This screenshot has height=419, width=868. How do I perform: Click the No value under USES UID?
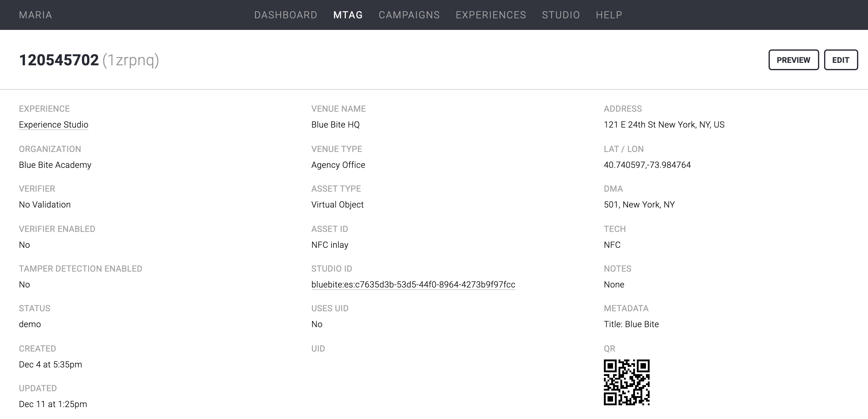(317, 324)
